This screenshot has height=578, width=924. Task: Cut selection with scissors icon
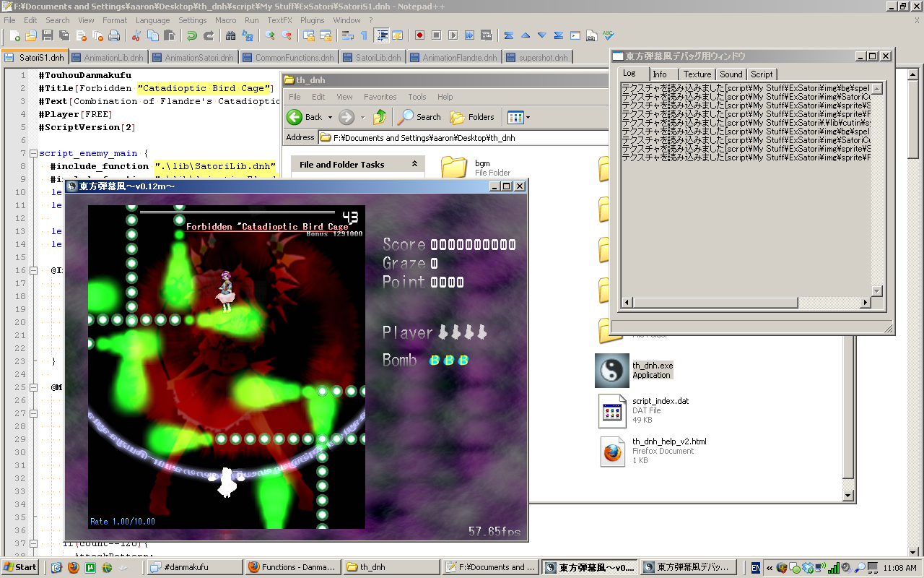[x=136, y=35]
